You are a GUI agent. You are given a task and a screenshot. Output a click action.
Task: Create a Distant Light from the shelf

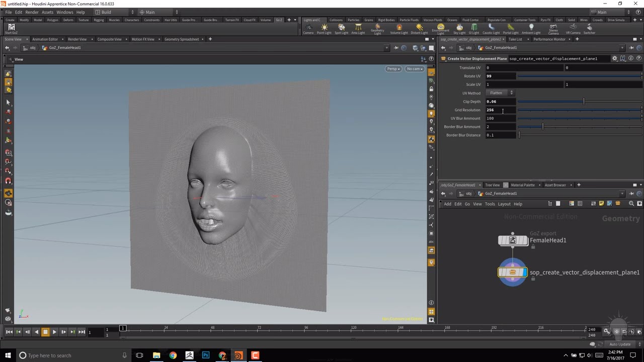coord(419,29)
